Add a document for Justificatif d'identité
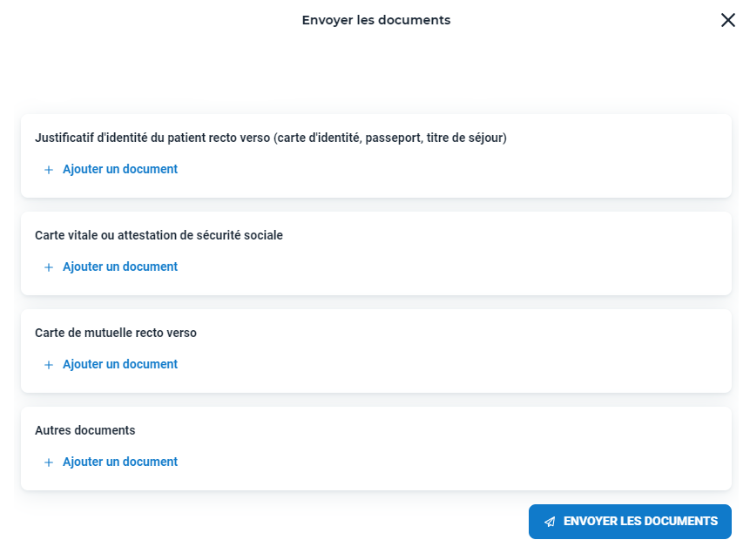Image resolution: width=750 pixels, height=560 pixels. point(120,169)
